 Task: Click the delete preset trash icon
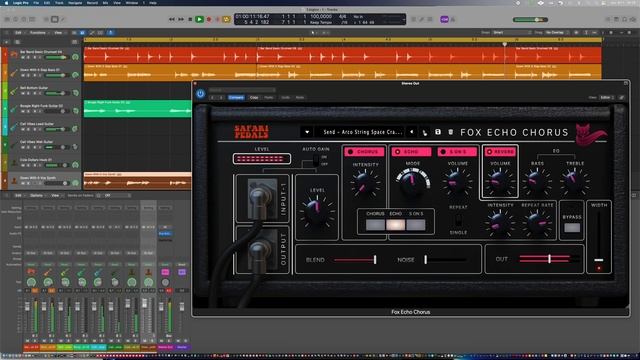coord(451,132)
